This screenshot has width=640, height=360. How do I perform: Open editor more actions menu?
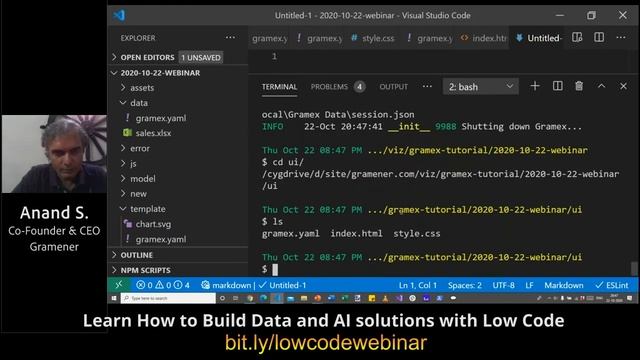pyautogui.click(x=621, y=38)
